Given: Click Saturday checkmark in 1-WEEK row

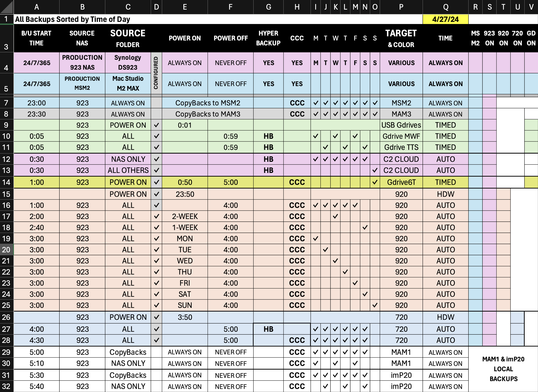Looking at the screenshot, I should 365,228.
